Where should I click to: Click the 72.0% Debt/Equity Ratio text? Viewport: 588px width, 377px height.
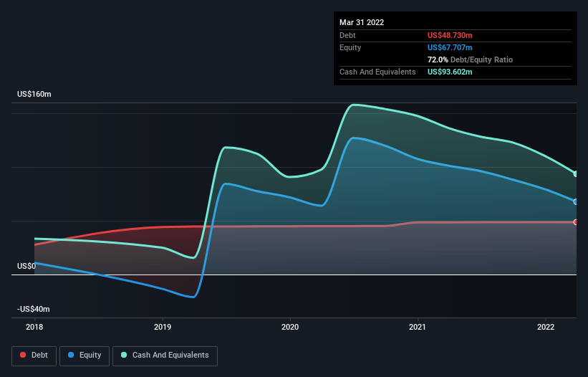(470, 59)
